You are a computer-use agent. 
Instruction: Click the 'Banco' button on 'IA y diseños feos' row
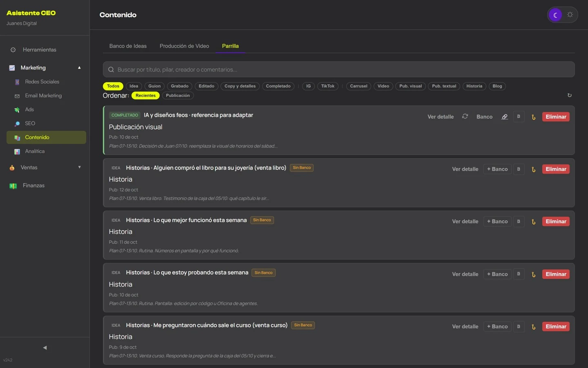[x=484, y=117]
